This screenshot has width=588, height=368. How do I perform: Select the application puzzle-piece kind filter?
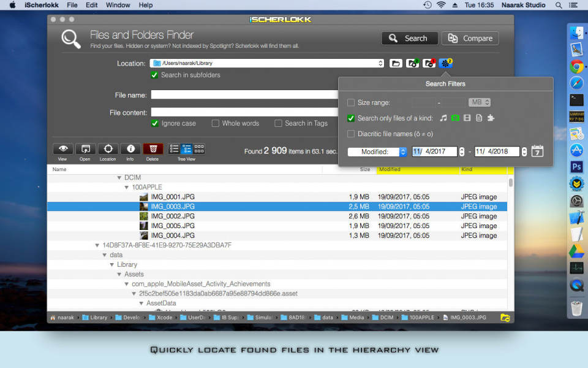(491, 118)
